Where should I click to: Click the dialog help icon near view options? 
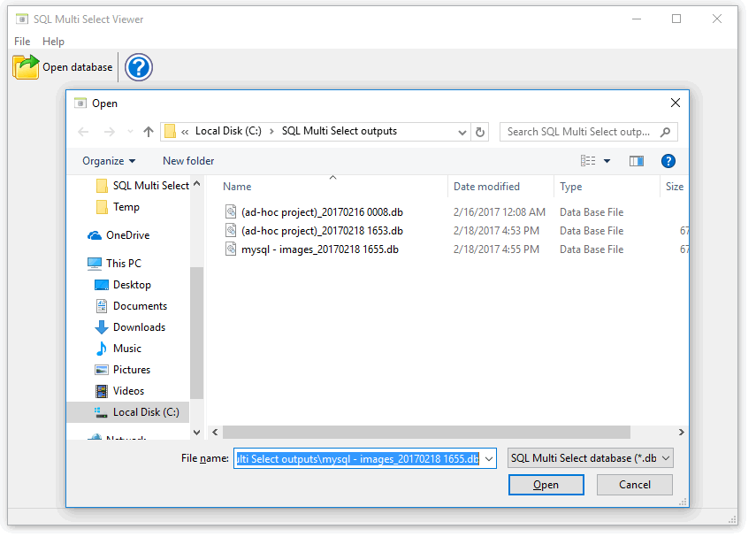(x=668, y=161)
